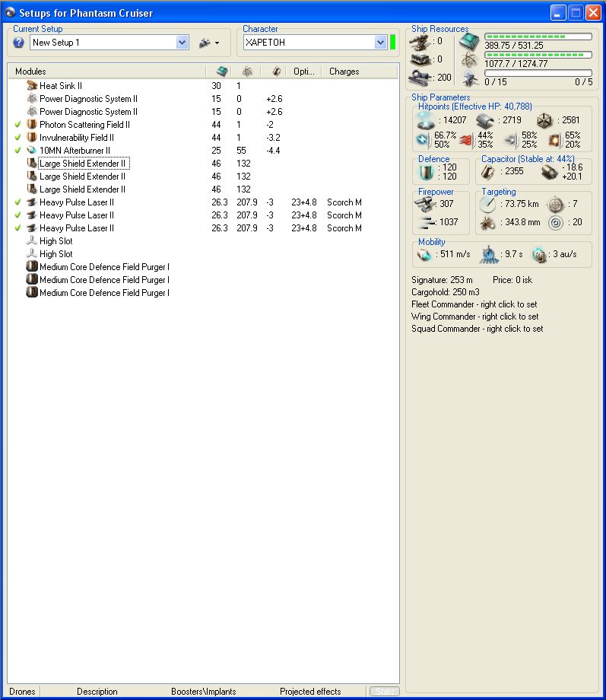Click the calibration icon showing 200
The width and height of the screenshot is (606, 700).
click(420, 78)
